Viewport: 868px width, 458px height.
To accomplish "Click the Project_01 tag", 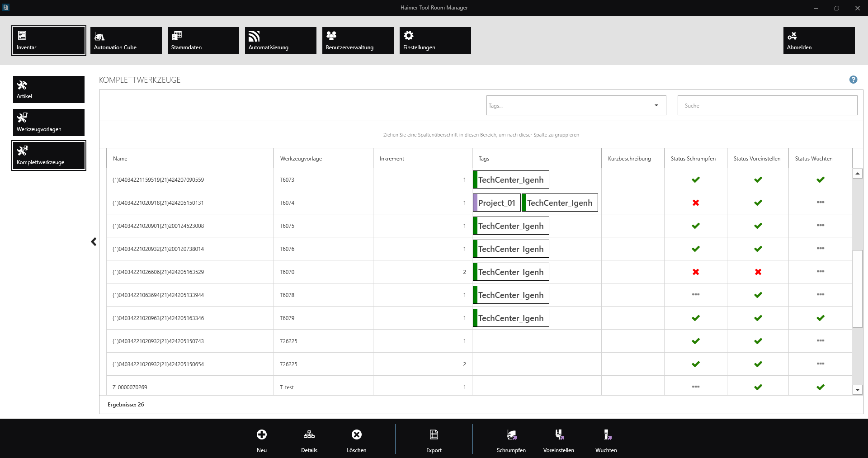I will (496, 203).
